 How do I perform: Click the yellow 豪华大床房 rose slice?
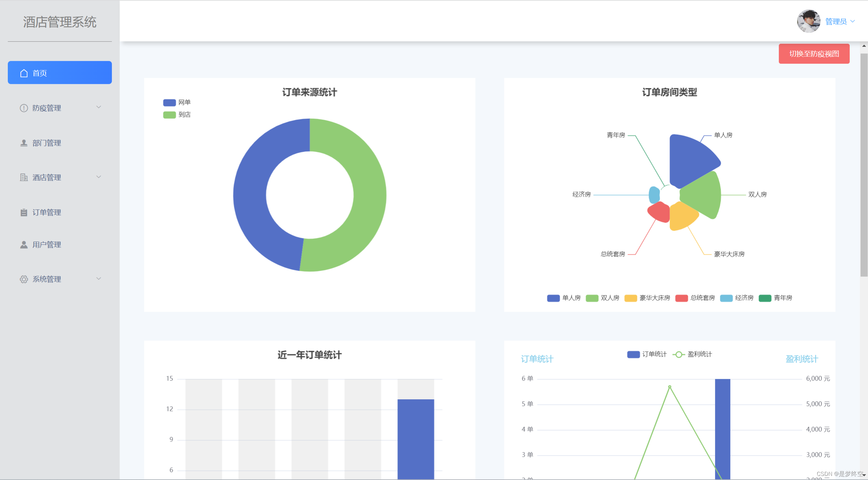point(682,216)
